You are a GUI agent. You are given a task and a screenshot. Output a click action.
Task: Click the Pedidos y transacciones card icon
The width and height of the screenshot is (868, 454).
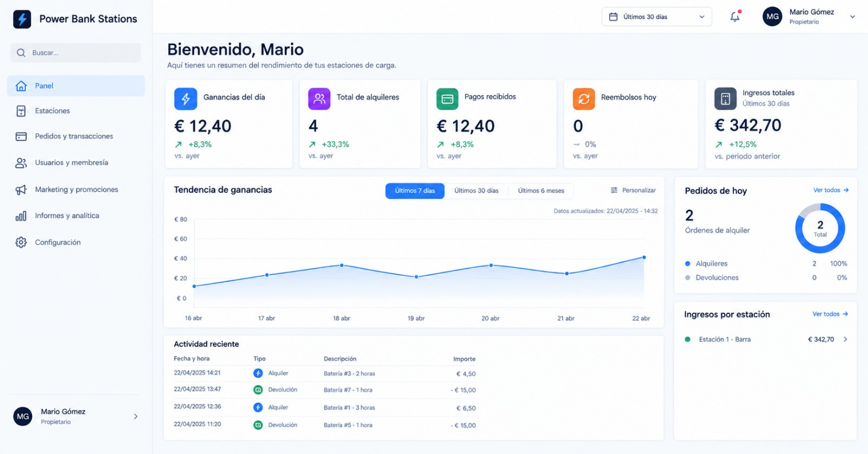(21, 136)
